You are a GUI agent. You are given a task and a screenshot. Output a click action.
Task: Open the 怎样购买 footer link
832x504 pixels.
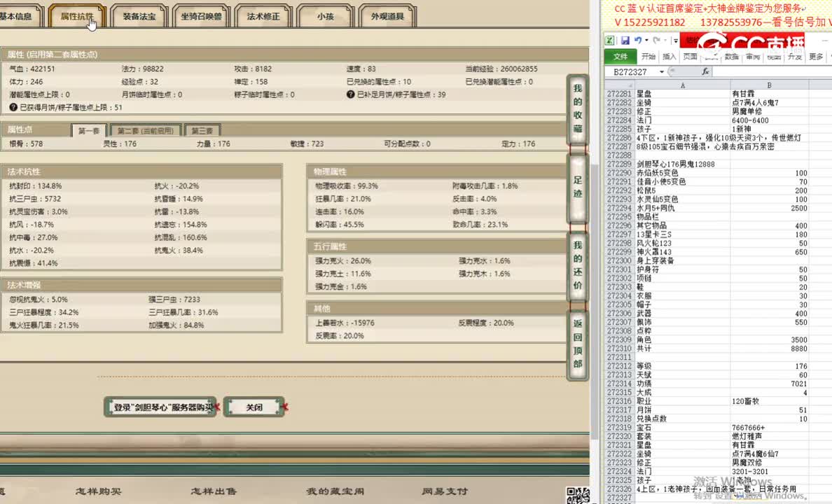98,491
